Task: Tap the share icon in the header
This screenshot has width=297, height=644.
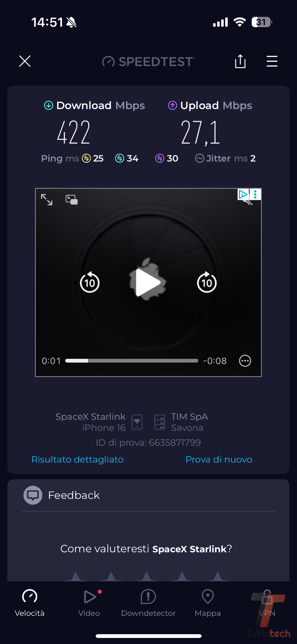Action: pos(240,61)
